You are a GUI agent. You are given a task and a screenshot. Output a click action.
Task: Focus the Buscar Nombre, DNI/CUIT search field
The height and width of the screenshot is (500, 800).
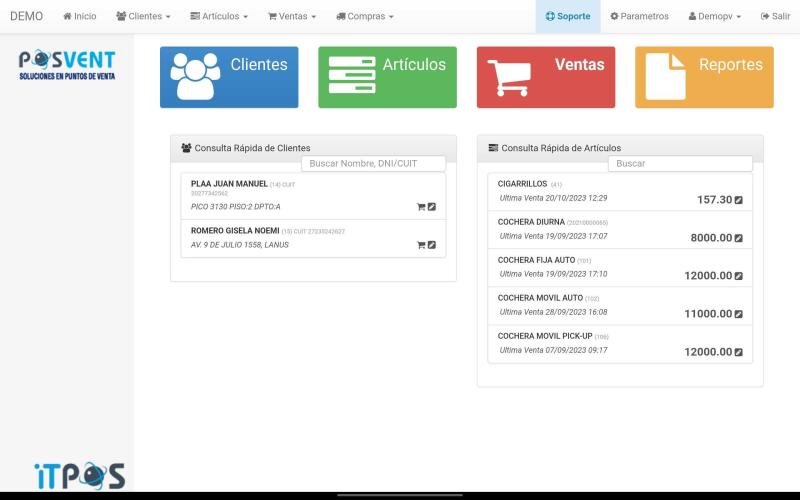pos(373,164)
